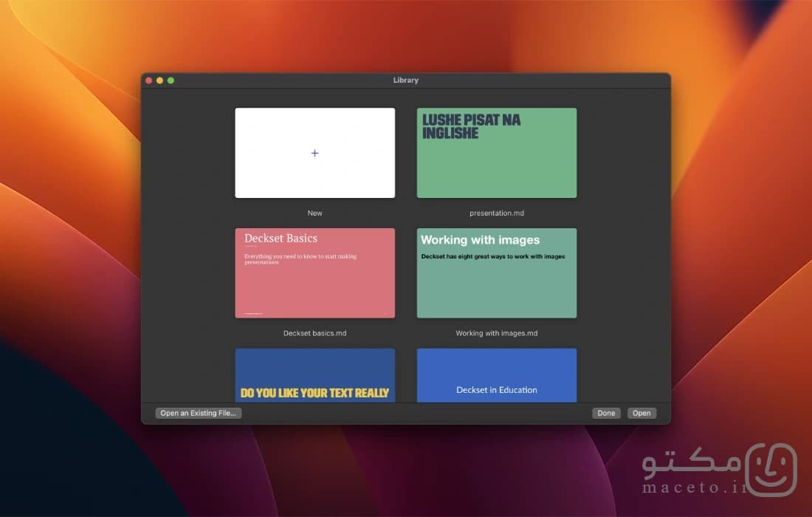The height and width of the screenshot is (517, 812).
Task: Zoom the Library window with green button
Action: click(171, 81)
